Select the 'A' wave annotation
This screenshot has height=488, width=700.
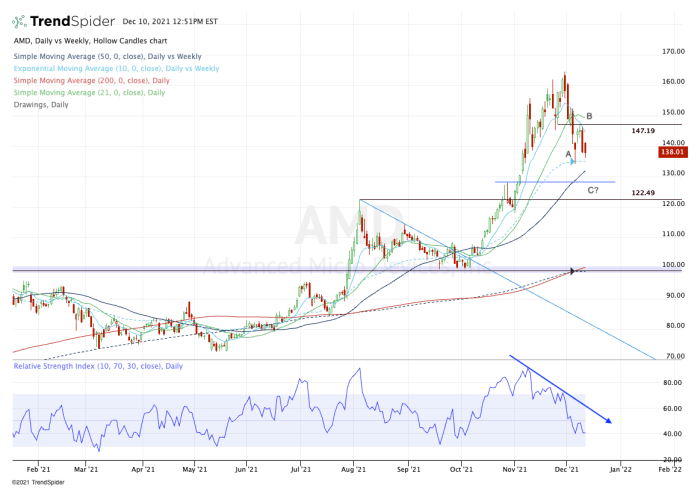pyautogui.click(x=568, y=154)
